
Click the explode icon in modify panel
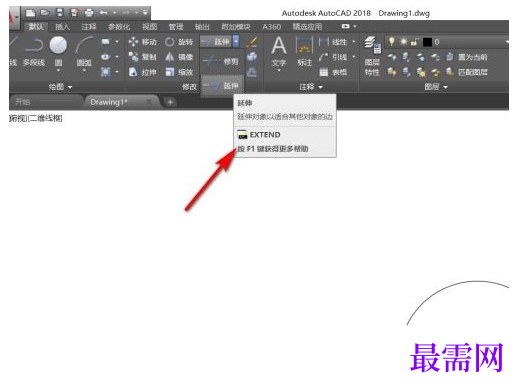(252, 57)
